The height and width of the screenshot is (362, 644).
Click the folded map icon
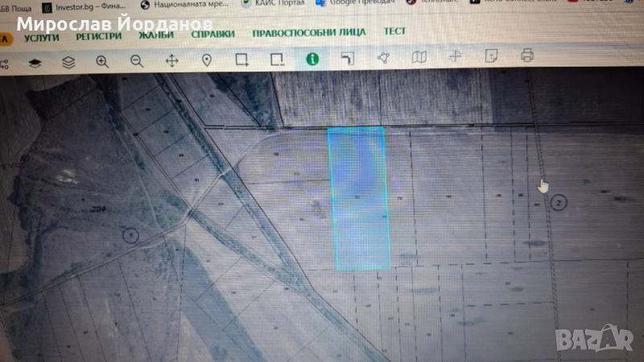coord(419,57)
